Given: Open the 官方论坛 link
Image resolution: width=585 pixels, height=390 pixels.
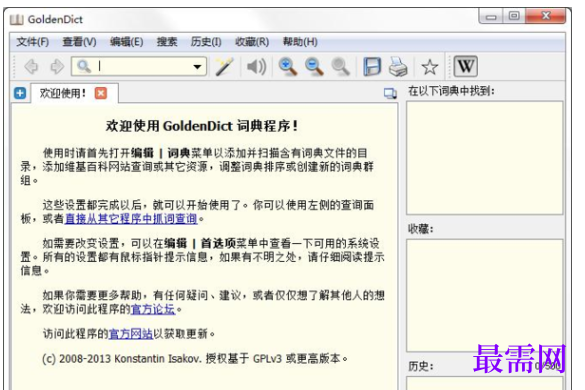Looking at the screenshot, I should pos(153,309).
